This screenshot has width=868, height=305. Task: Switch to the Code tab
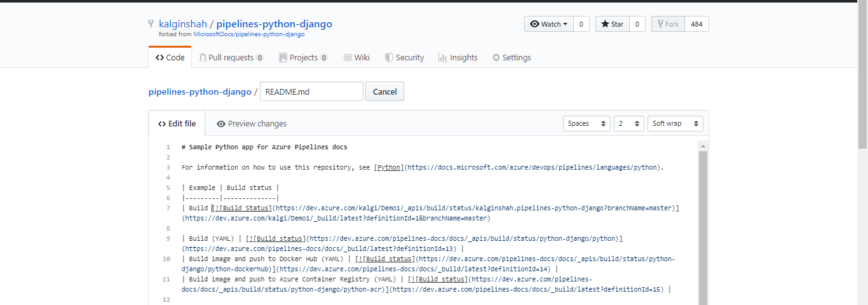pos(170,57)
